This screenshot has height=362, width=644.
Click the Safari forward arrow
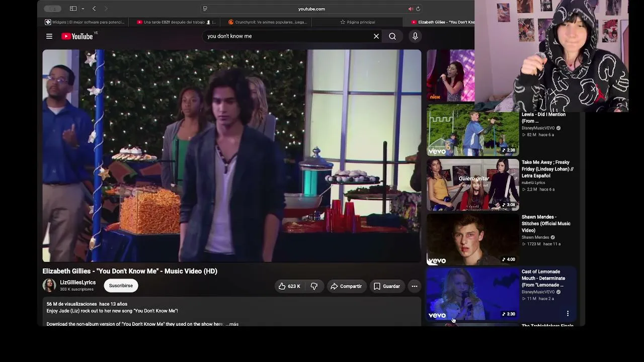coord(106,9)
